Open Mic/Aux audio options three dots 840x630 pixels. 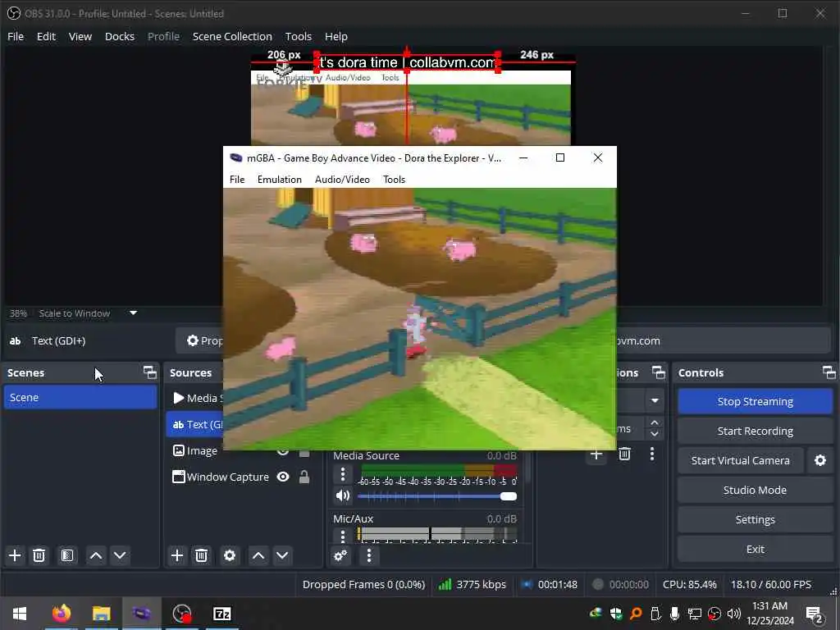pyautogui.click(x=343, y=536)
